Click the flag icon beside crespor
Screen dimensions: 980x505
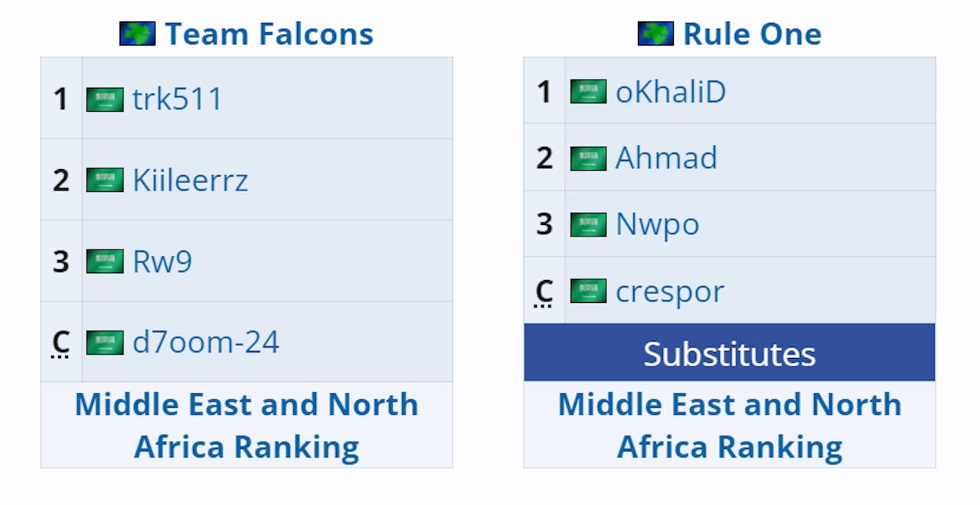click(x=588, y=292)
